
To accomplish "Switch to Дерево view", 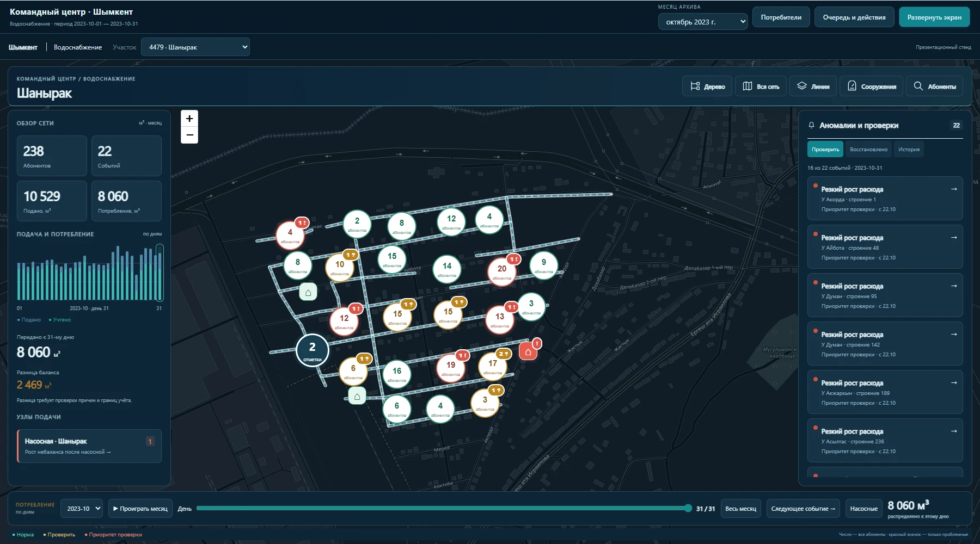I will 707,86.
